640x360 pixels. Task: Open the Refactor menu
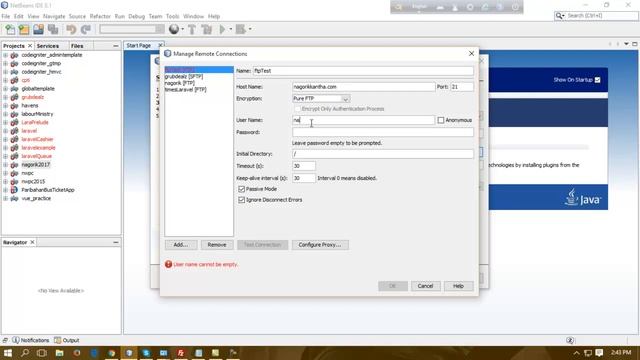[100, 16]
